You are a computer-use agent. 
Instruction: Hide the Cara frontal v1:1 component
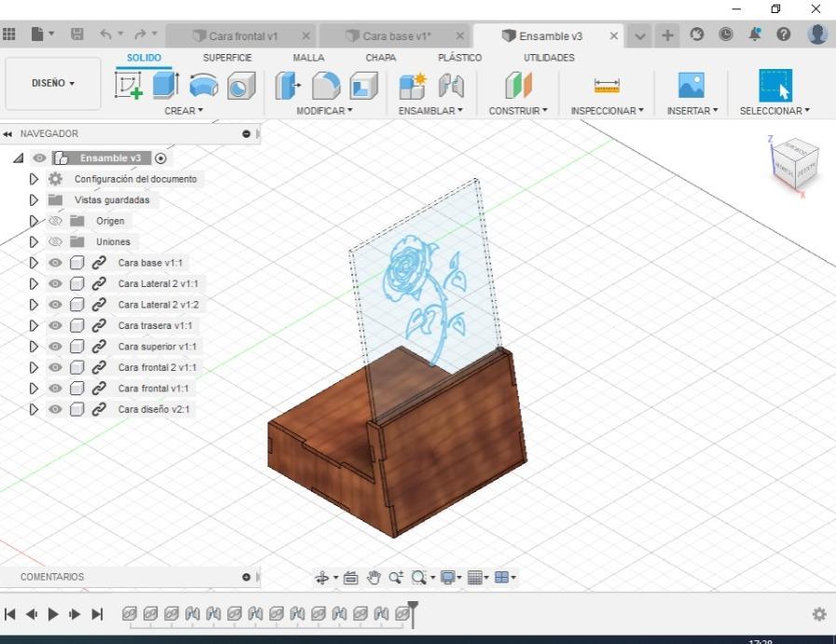click(x=55, y=389)
